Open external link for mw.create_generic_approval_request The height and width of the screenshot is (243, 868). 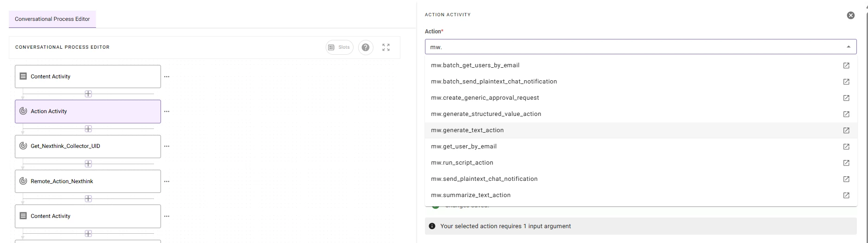point(846,98)
